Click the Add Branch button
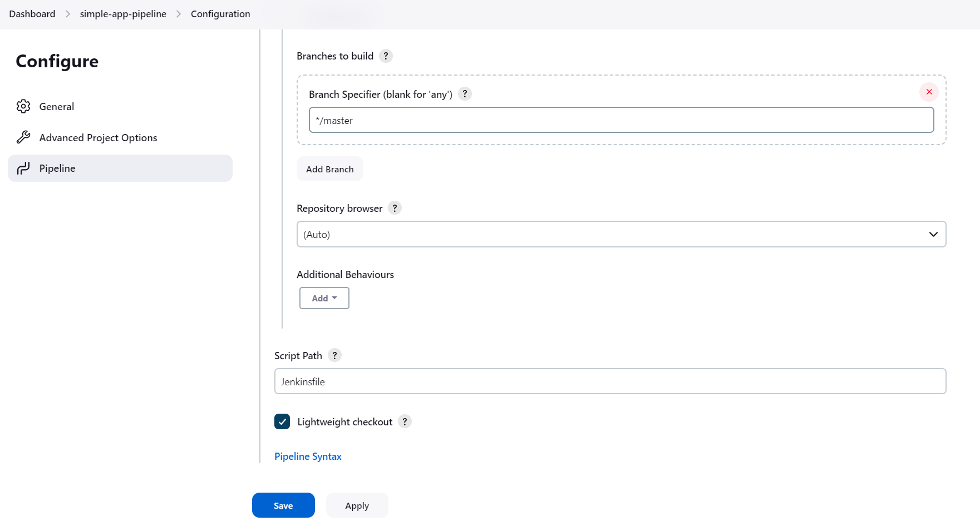980x531 pixels. click(x=329, y=168)
